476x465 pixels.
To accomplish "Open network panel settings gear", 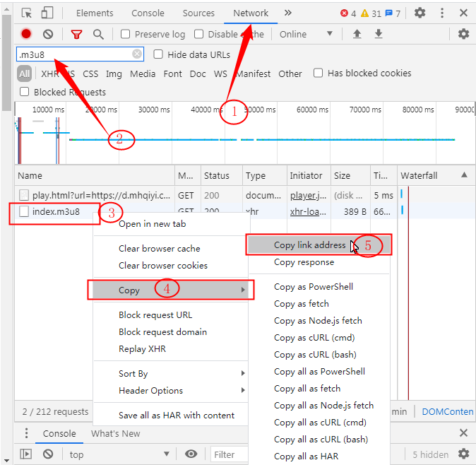I will [x=463, y=34].
